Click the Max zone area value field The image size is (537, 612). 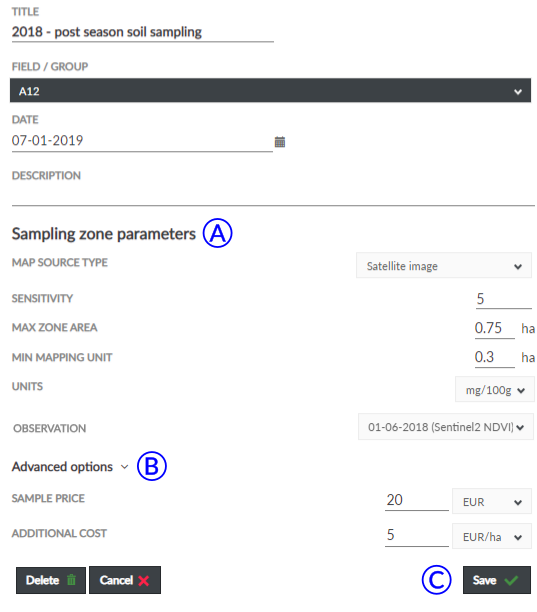click(x=494, y=328)
